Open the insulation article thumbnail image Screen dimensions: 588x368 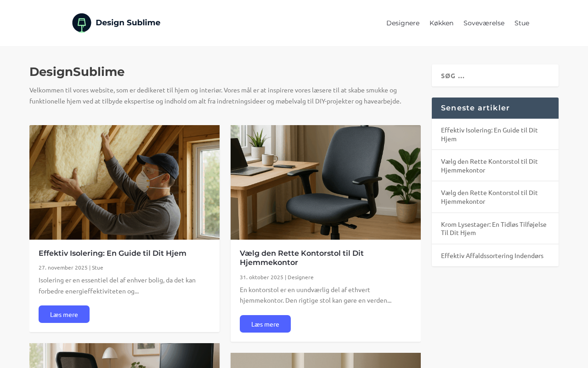pos(124,182)
